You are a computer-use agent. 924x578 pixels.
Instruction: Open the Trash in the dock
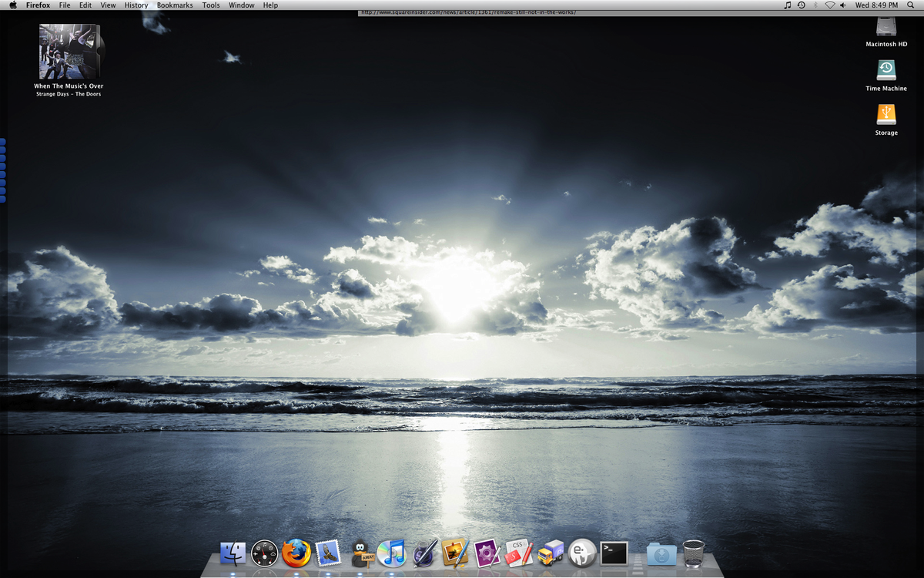point(694,553)
